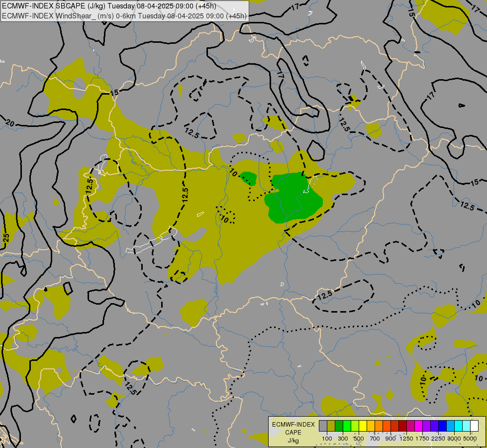Click the 'ECMWF-INDEX' legend title
This screenshot has width=487, height=448.
click(x=293, y=425)
